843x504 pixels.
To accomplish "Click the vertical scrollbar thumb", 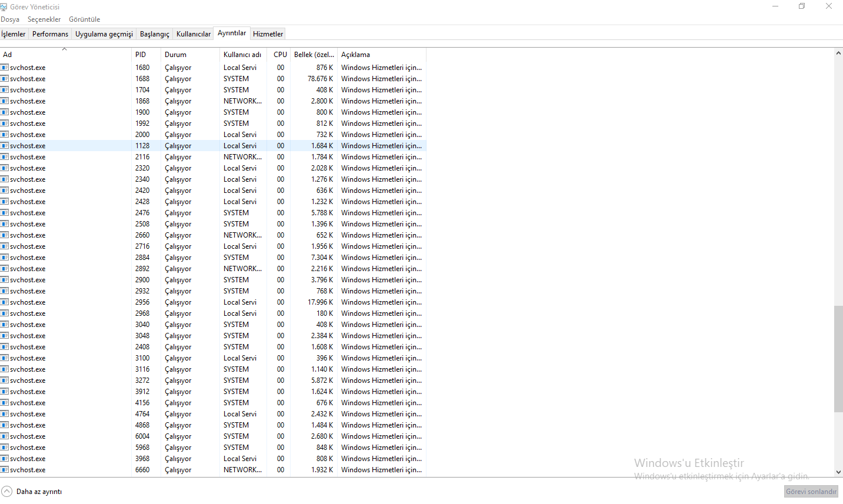I will pyautogui.click(x=838, y=359).
